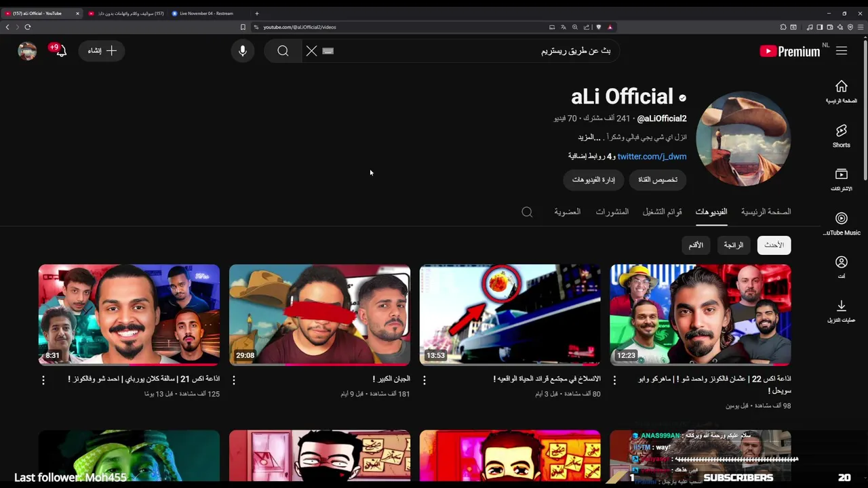The image size is (868, 488).
Task: Open the Create (إنشاء) button
Action: [x=102, y=51]
